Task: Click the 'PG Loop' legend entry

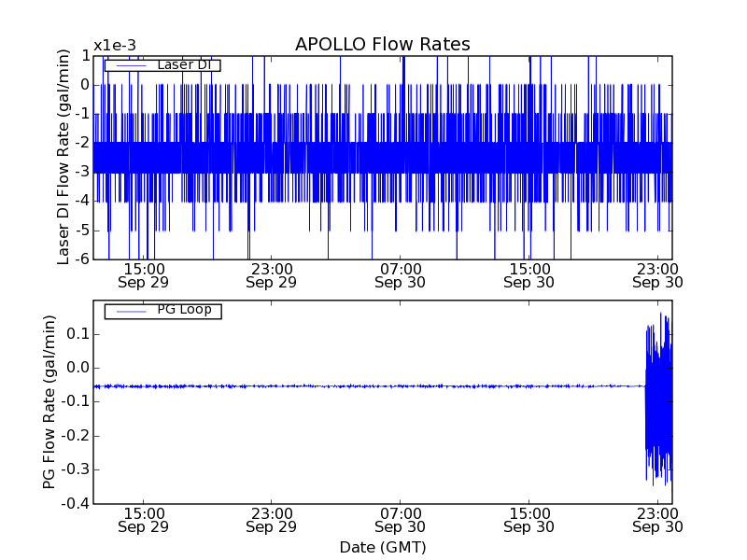Action: (x=162, y=311)
